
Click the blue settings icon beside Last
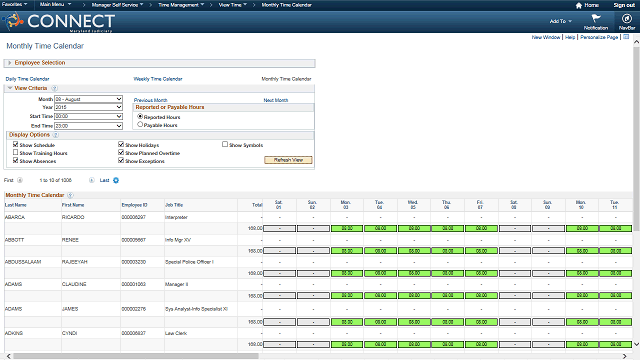pyautogui.click(x=116, y=180)
